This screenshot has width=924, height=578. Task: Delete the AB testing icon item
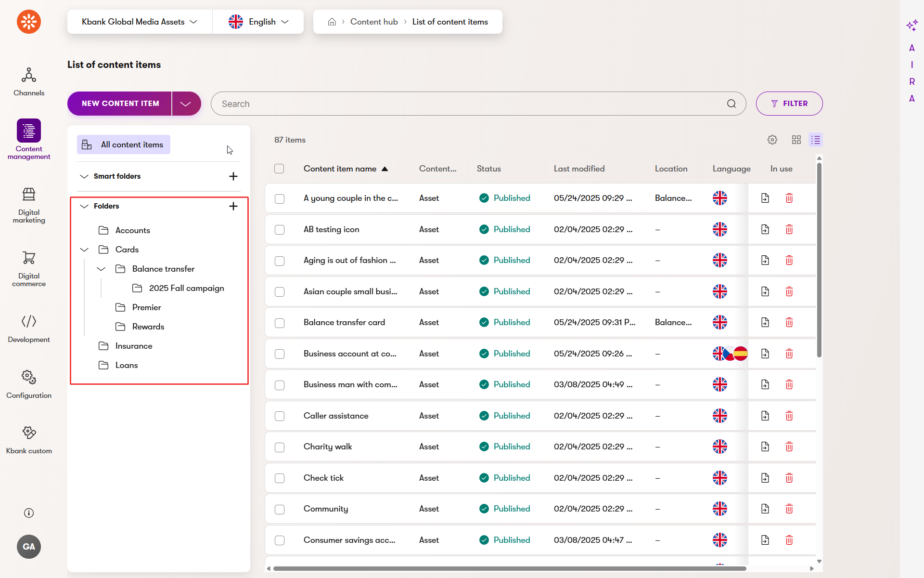[x=789, y=229]
